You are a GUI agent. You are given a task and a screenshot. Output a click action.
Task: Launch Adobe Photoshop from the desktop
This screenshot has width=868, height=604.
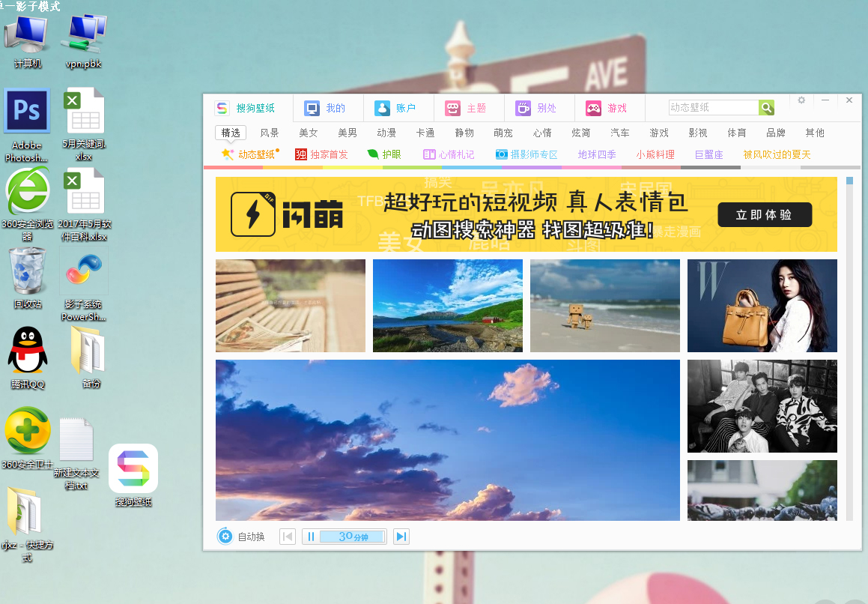point(27,111)
